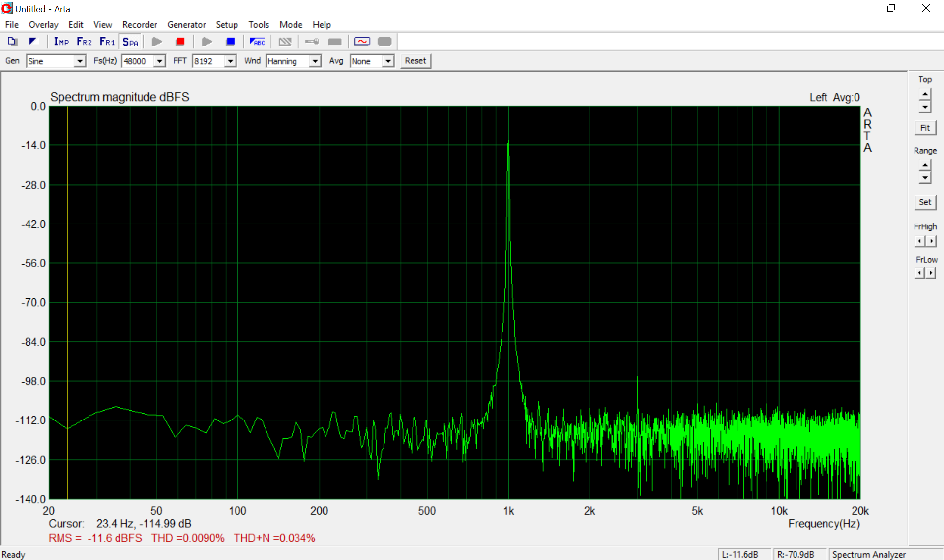Expand the Wnd Hanning window dropdown

pyautogui.click(x=315, y=61)
